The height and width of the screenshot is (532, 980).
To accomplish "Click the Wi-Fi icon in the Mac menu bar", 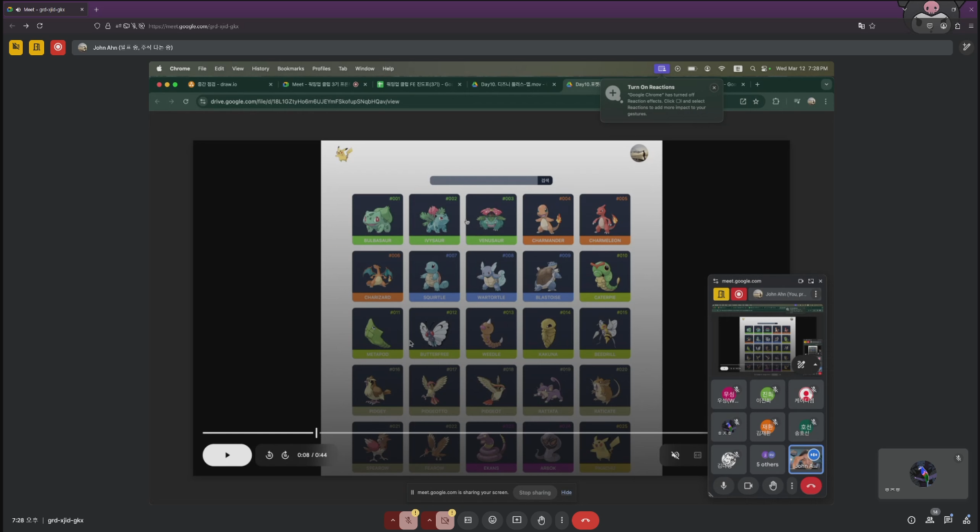I will [x=722, y=68].
